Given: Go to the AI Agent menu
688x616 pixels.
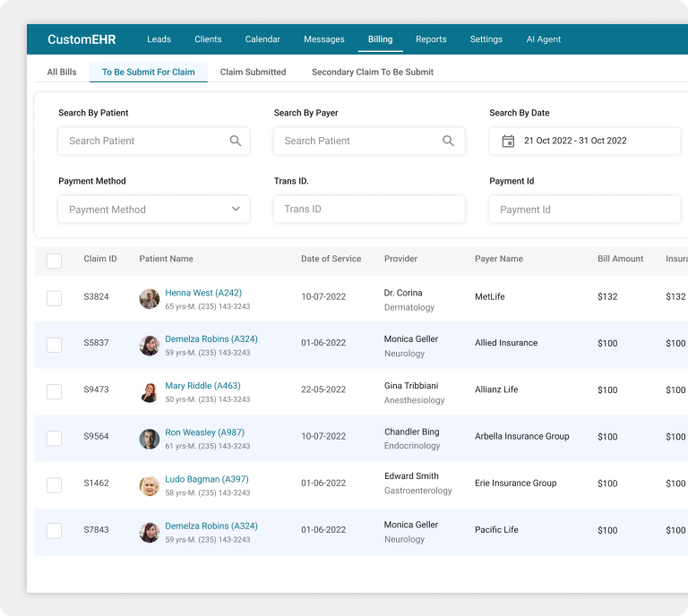Looking at the screenshot, I should click(544, 39).
